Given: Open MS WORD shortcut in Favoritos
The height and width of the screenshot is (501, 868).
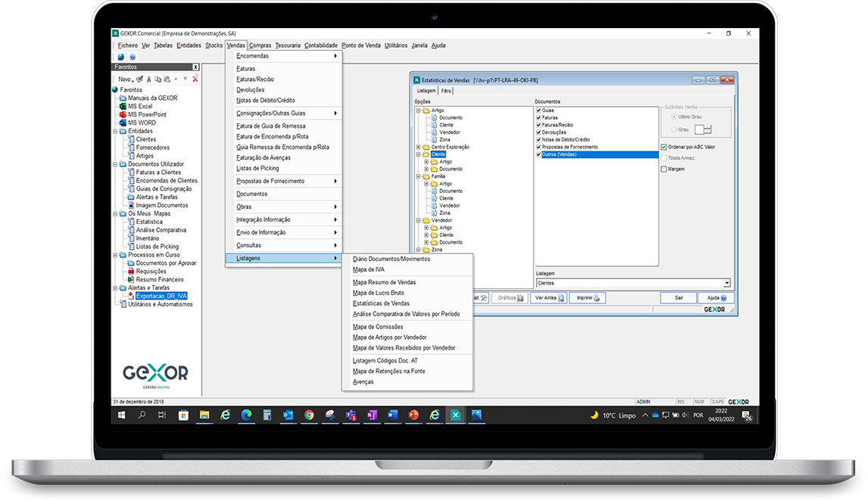Looking at the screenshot, I should [141, 123].
